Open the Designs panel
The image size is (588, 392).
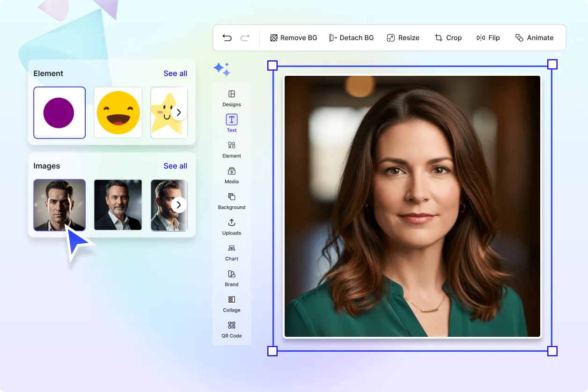tap(231, 97)
